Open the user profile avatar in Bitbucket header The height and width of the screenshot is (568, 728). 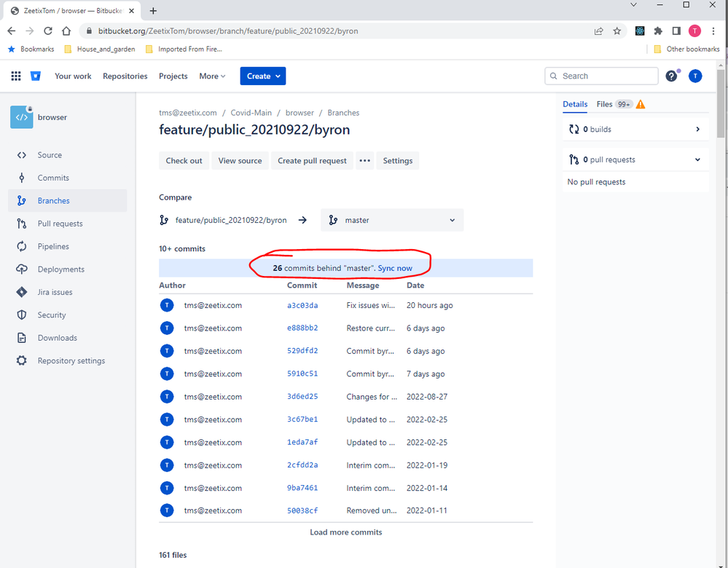point(695,76)
